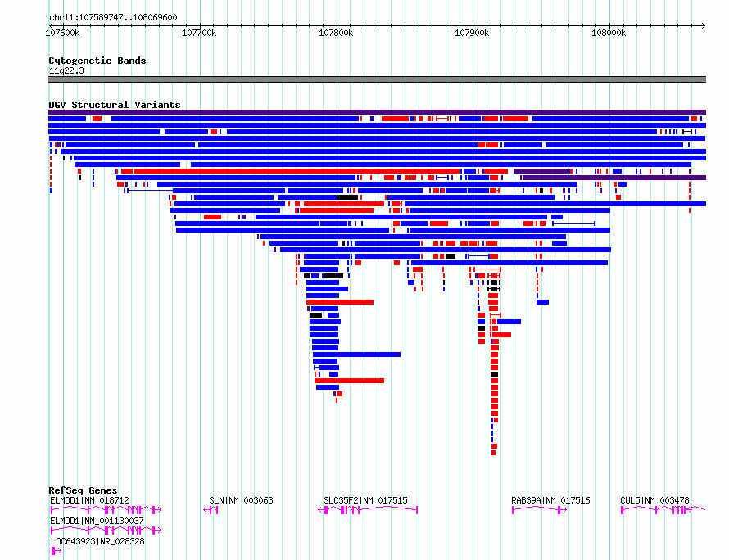Click the chr11:107589747..108069600 coordinate label
This screenshot has width=729, height=560.
(x=113, y=17)
